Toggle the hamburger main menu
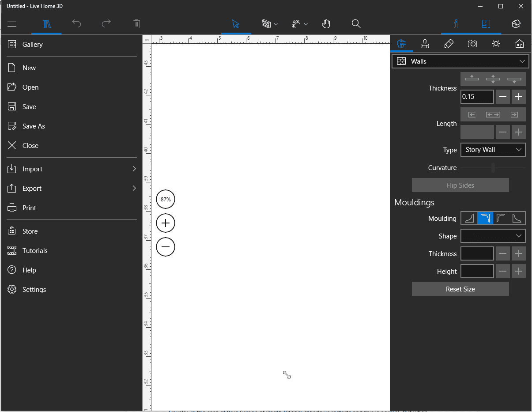Screen dimensions: 532x412 pos(12,24)
